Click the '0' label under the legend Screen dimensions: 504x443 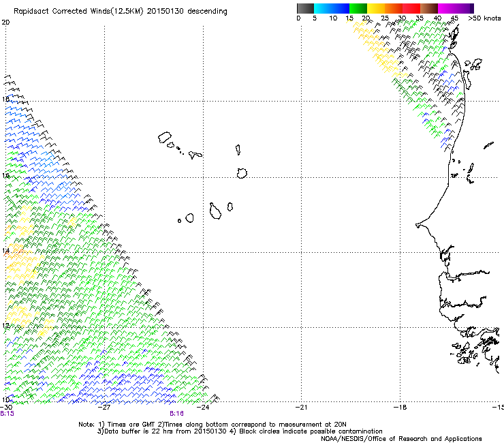(x=298, y=18)
